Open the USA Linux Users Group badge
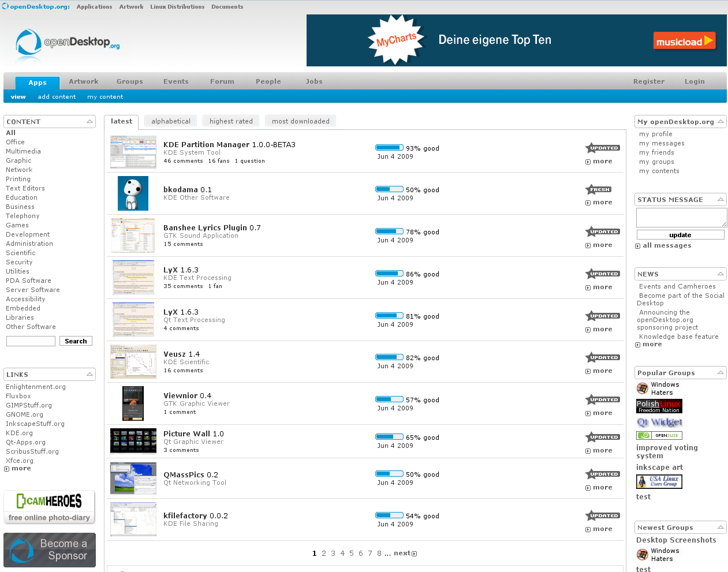The width and height of the screenshot is (728, 572). [x=659, y=481]
